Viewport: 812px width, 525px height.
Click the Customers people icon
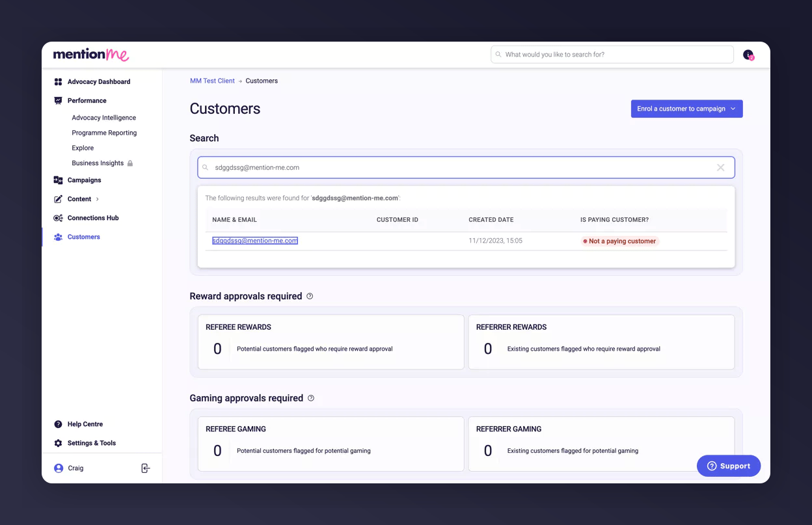(x=58, y=237)
